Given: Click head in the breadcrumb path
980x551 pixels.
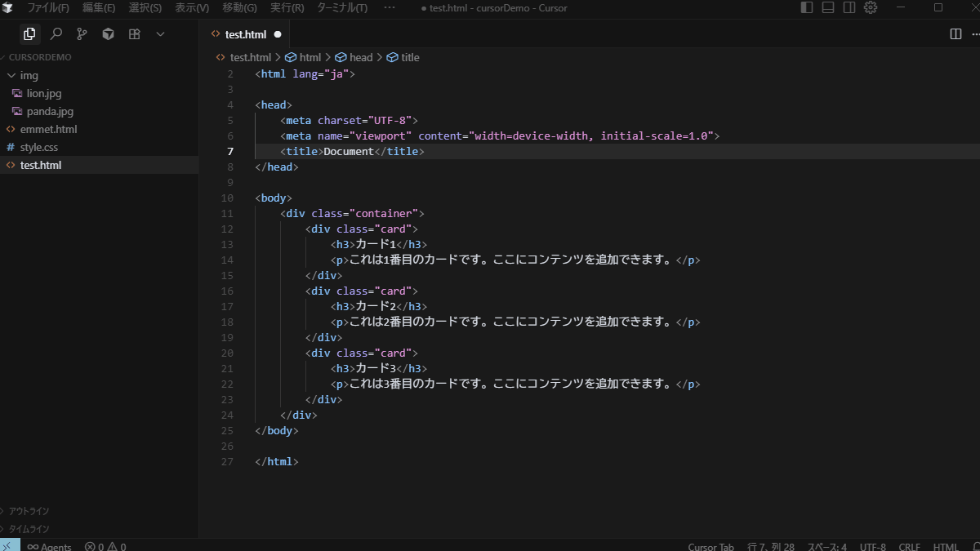Looking at the screenshot, I should pos(361,58).
